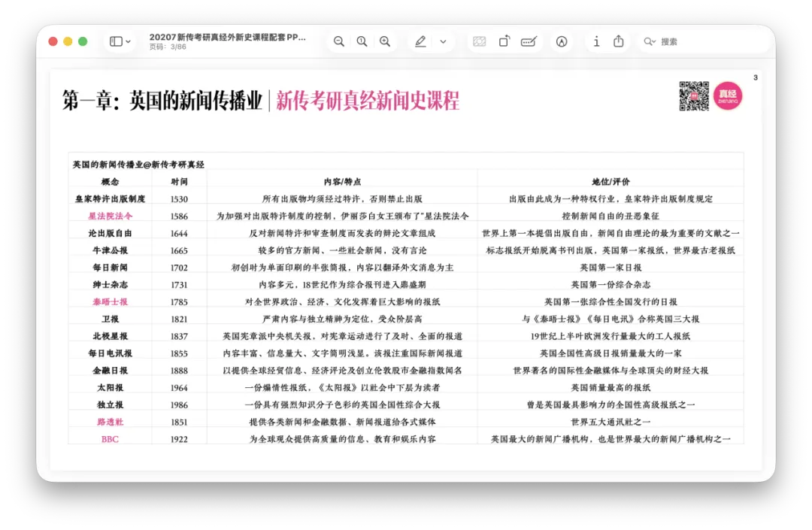
Task: Click the pink BBC entry
Action: [x=110, y=439]
